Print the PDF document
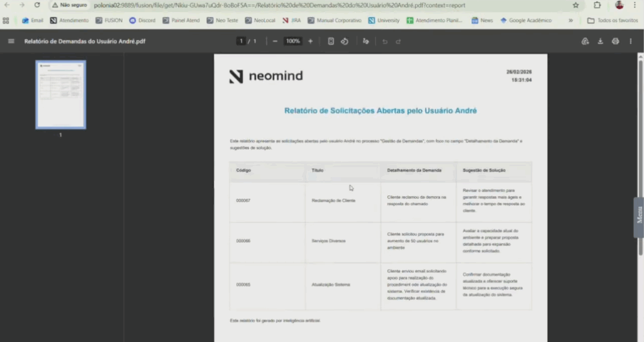The image size is (644, 342). [615, 41]
